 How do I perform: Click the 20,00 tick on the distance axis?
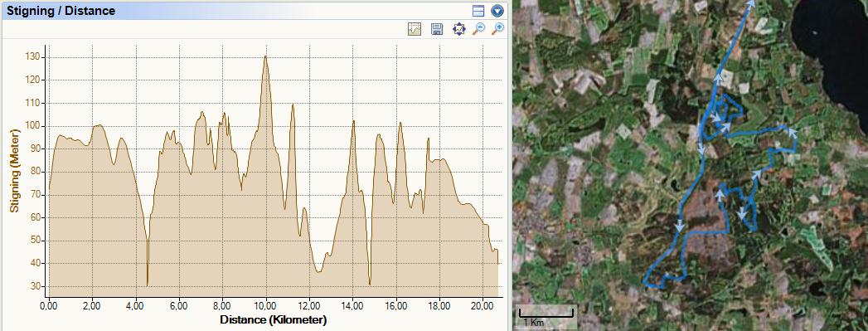[482, 305]
